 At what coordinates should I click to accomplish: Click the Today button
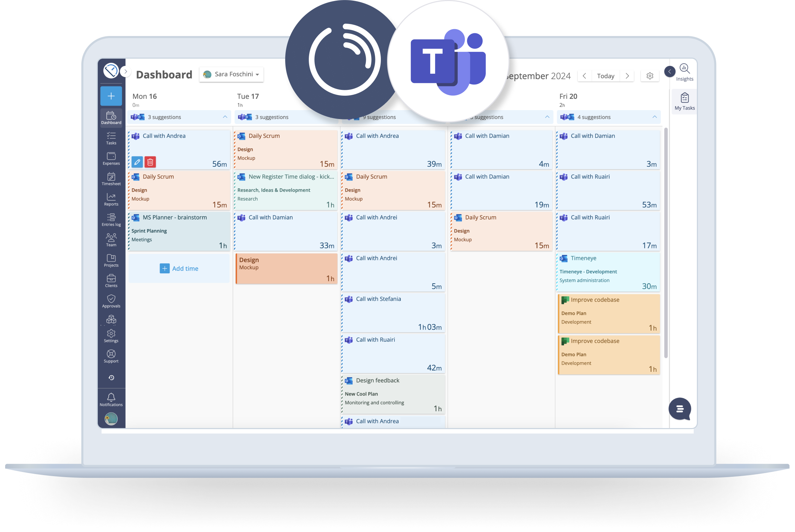(606, 76)
